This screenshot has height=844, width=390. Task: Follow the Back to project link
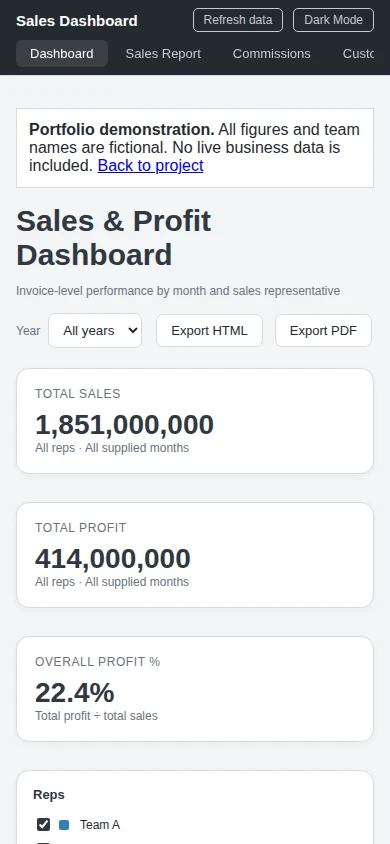tap(151, 166)
